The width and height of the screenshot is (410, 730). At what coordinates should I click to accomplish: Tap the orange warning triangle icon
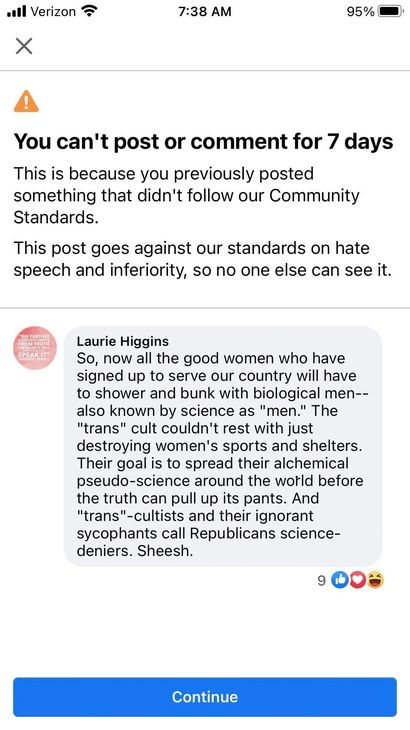[26, 101]
